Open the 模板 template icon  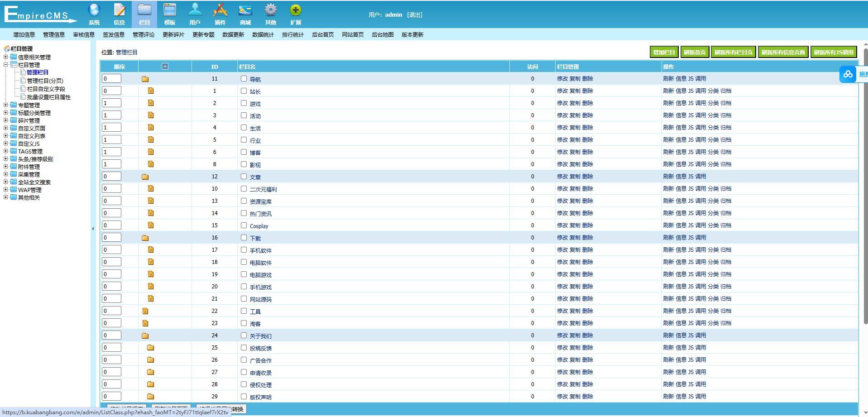tap(170, 10)
